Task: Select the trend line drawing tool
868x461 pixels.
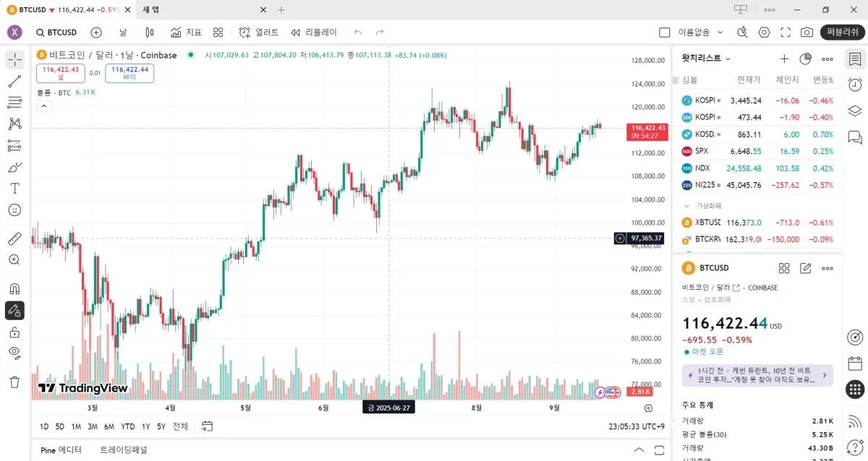Action: tap(14, 81)
